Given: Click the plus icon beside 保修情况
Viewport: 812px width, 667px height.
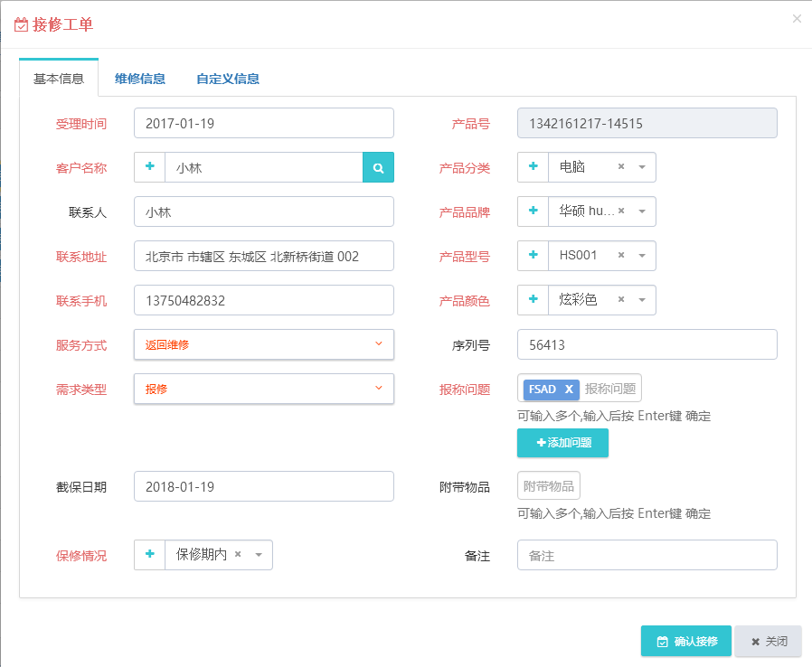Looking at the screenshot, I should tap(150, 554).
